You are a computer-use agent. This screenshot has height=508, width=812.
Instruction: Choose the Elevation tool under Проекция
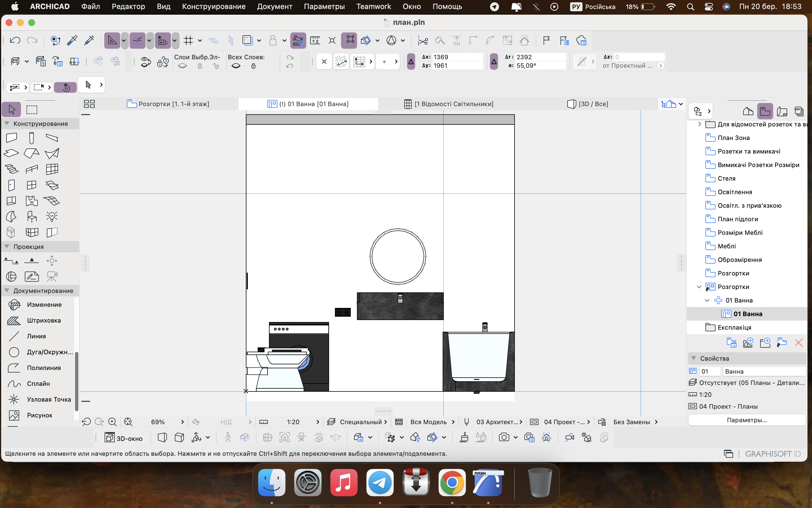coord(32,261)
